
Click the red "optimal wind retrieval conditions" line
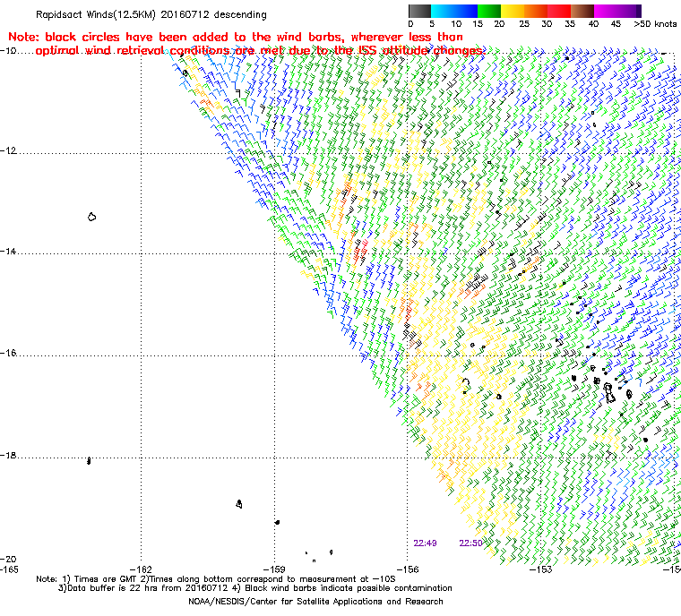coord(259,51)
